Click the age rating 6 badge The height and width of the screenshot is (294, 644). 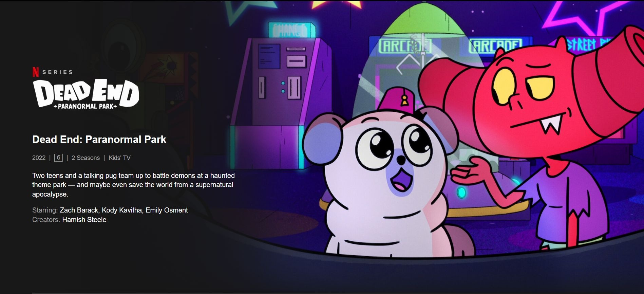[58, 158]
